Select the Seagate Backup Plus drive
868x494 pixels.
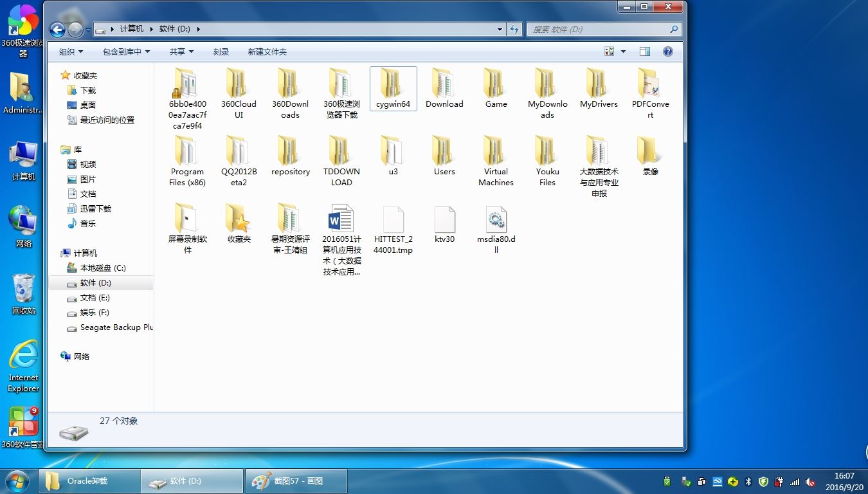110,327
